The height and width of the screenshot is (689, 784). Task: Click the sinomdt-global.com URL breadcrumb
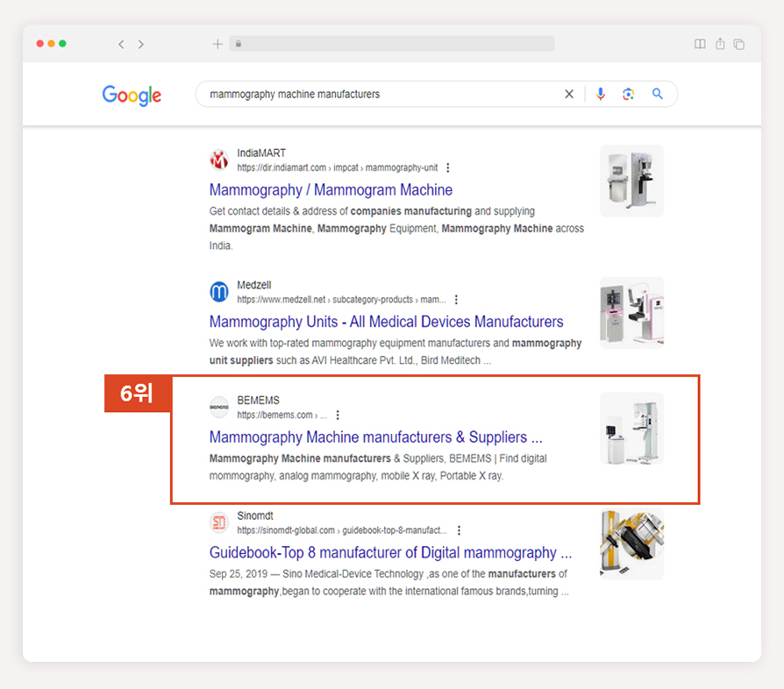pos(342,530)
